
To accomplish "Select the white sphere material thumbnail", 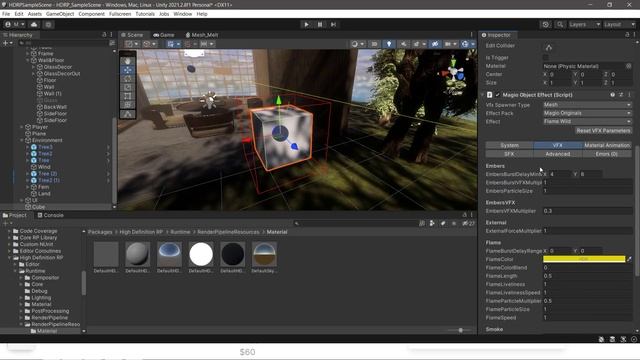I will click(x=201, y=254).
